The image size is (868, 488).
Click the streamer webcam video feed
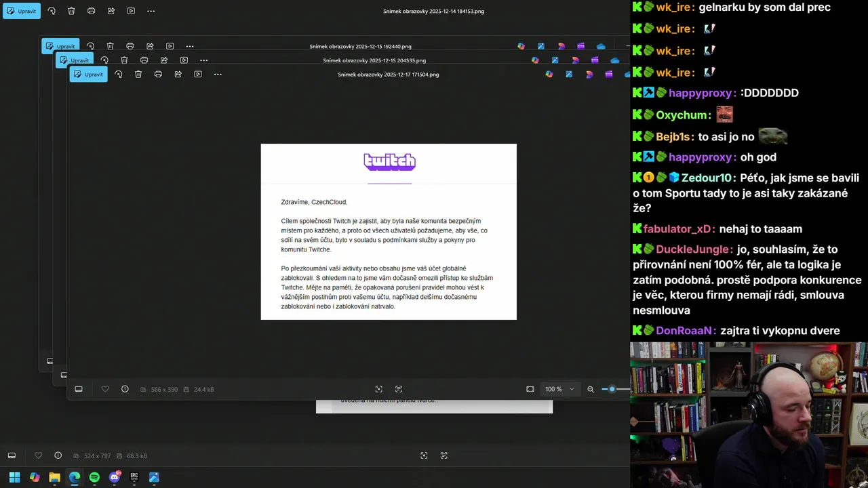pos(749,415)
